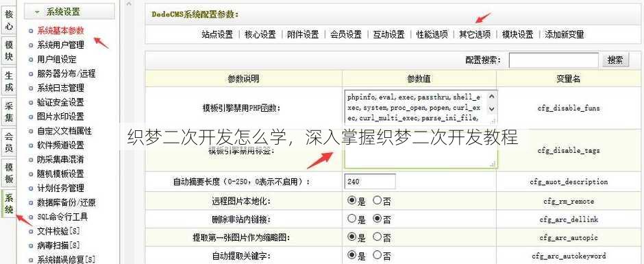Click variable name cfg_arc_dellink

[569, 219]
